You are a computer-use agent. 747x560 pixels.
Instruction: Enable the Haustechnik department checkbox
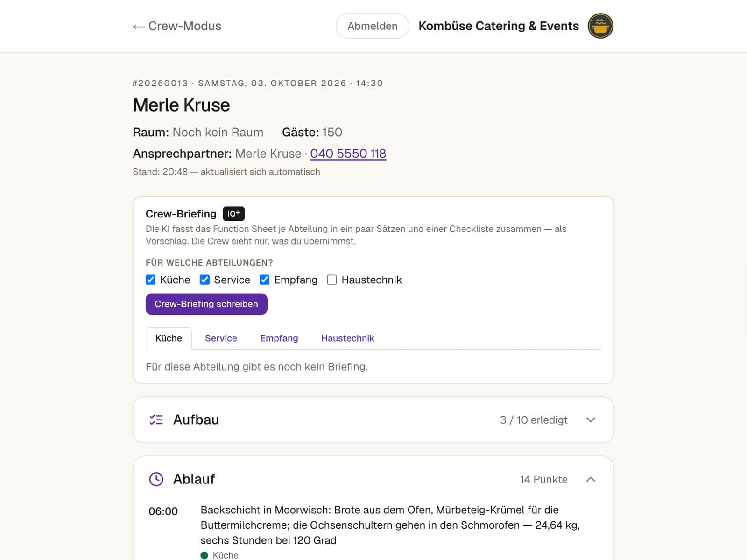tap(332, 280)
